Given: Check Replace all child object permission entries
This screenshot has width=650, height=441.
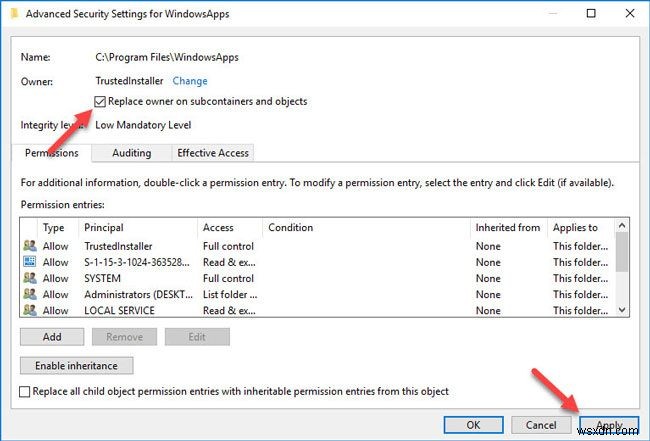Looking at the screenshot, I should (x=25, y=392).
